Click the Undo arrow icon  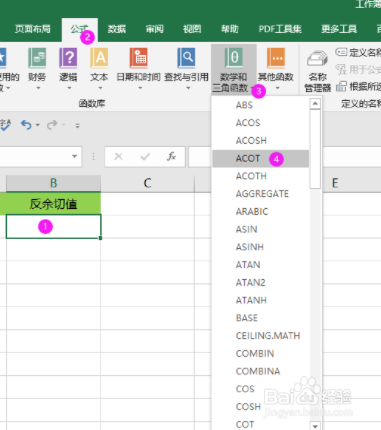[x=26, y=125]
